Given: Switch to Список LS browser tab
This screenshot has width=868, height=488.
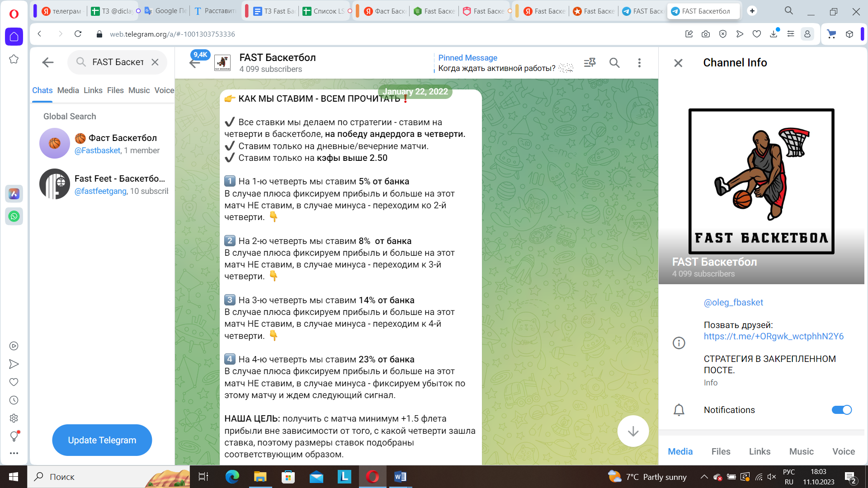Looking at the screenshot, I should click(324, 11).
